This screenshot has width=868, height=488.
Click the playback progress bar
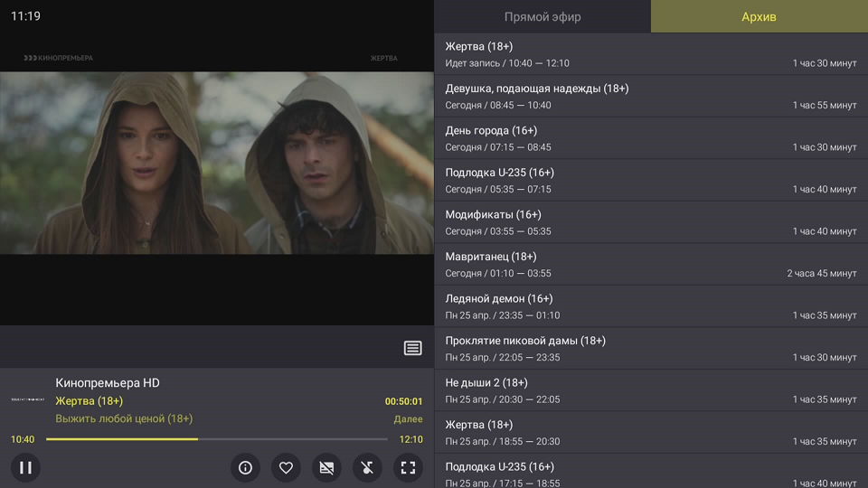click(217, 439)
